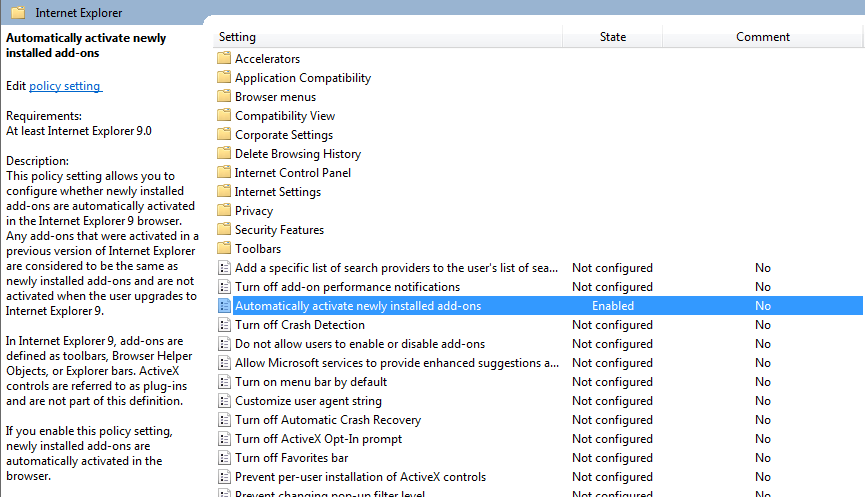This screenshot has height=497, width=865.
Task: Select Automatically activate newly installed add-ons row
Action: (540, 306)
